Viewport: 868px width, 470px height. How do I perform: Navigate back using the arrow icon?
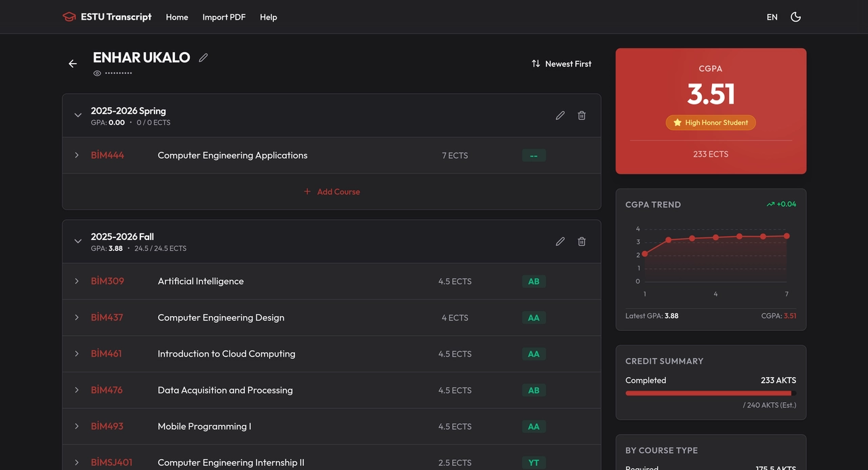pos(73,63)
